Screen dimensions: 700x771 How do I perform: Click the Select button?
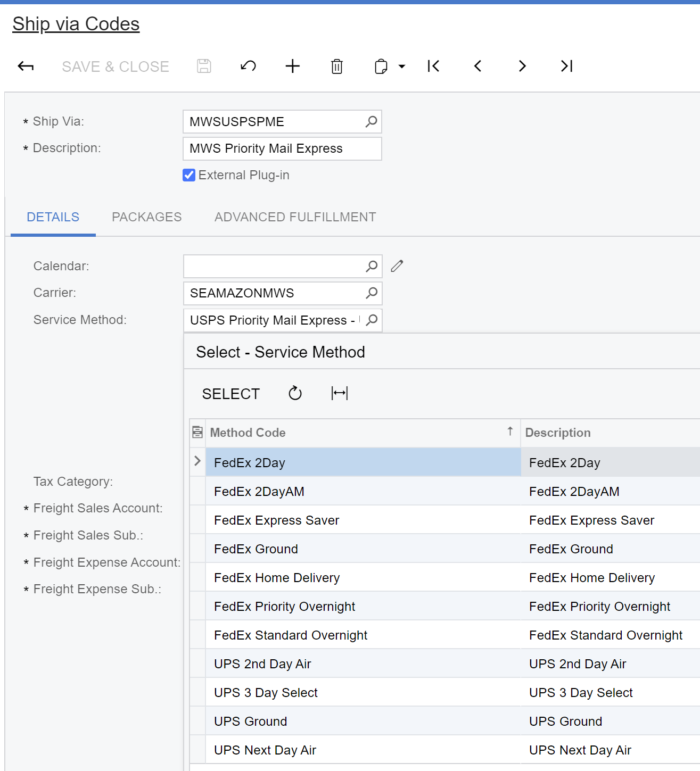[231, 394]
